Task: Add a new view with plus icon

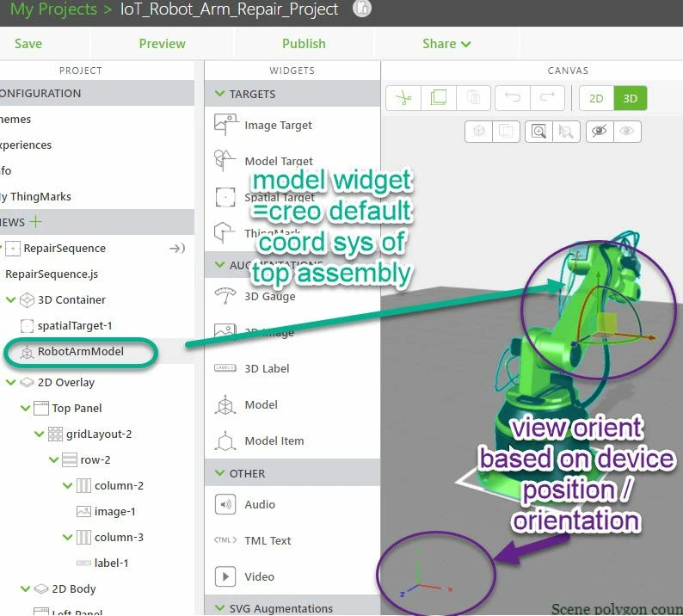Action: (x=35, y=222)
